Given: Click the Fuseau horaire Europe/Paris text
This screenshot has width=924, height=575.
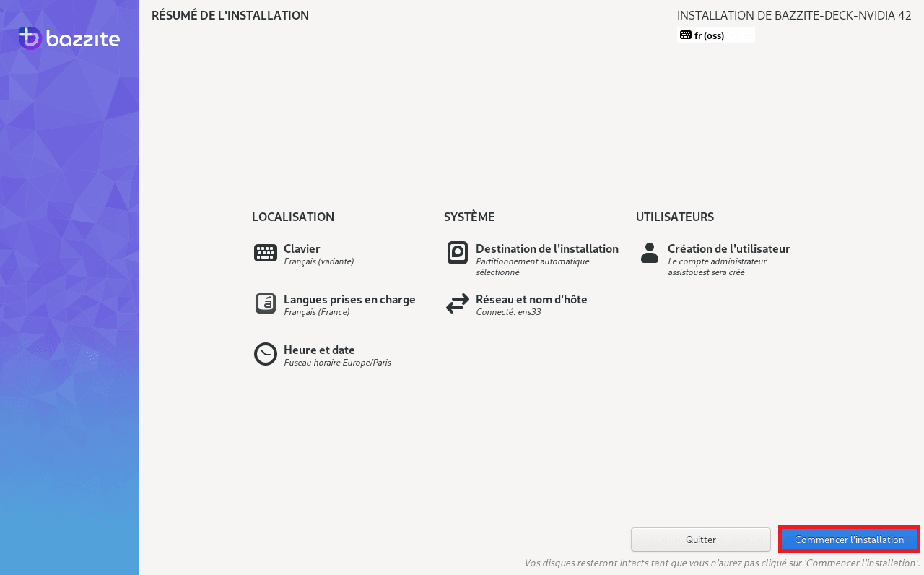Looking at the screenshot, I should pyautogui.click(x=337, y=363).
